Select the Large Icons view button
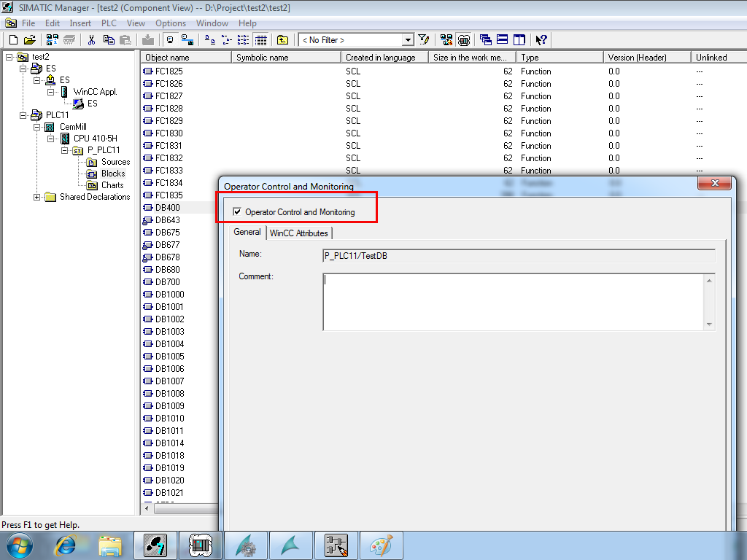 point(209,40)
